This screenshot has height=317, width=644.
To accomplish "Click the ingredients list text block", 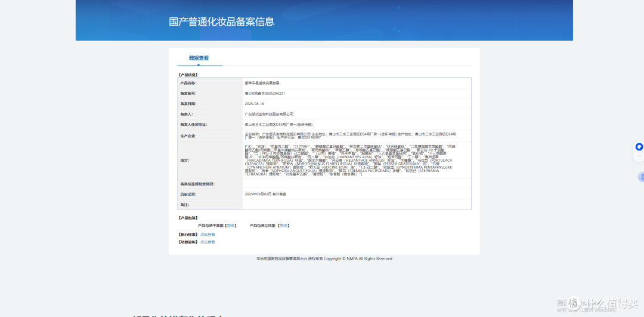I will pos(351,160).
